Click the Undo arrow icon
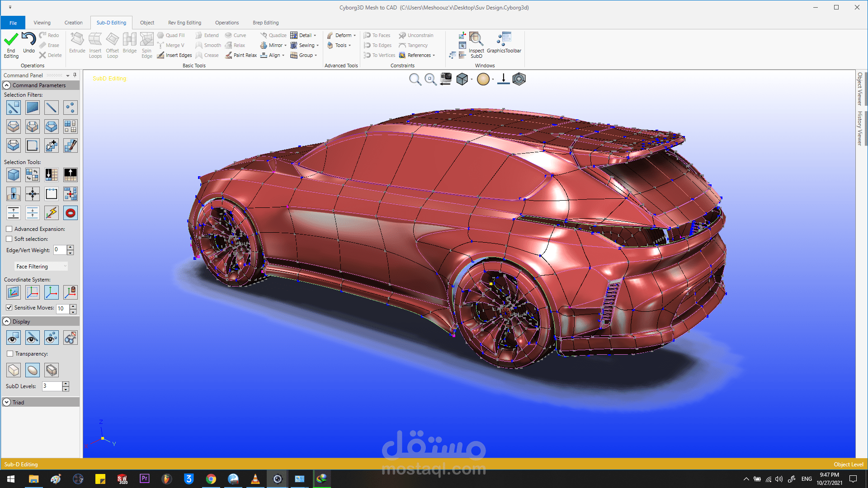 coord(29,39)
